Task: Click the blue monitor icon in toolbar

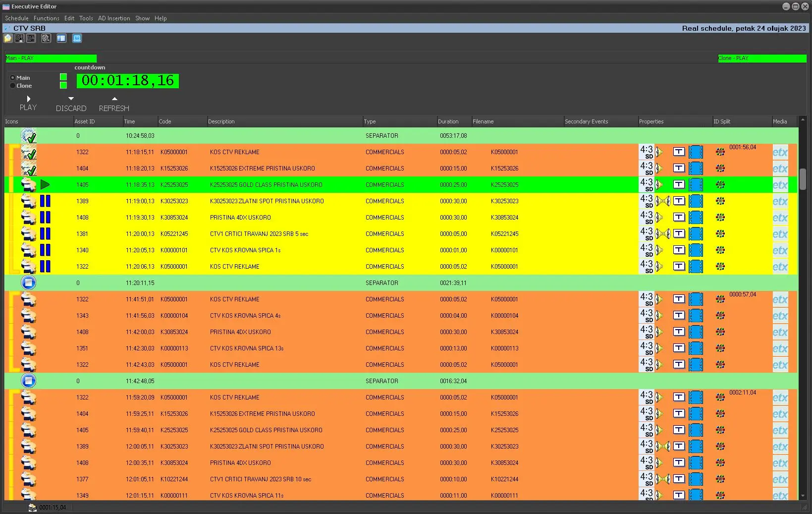Action: click(77, 38)
